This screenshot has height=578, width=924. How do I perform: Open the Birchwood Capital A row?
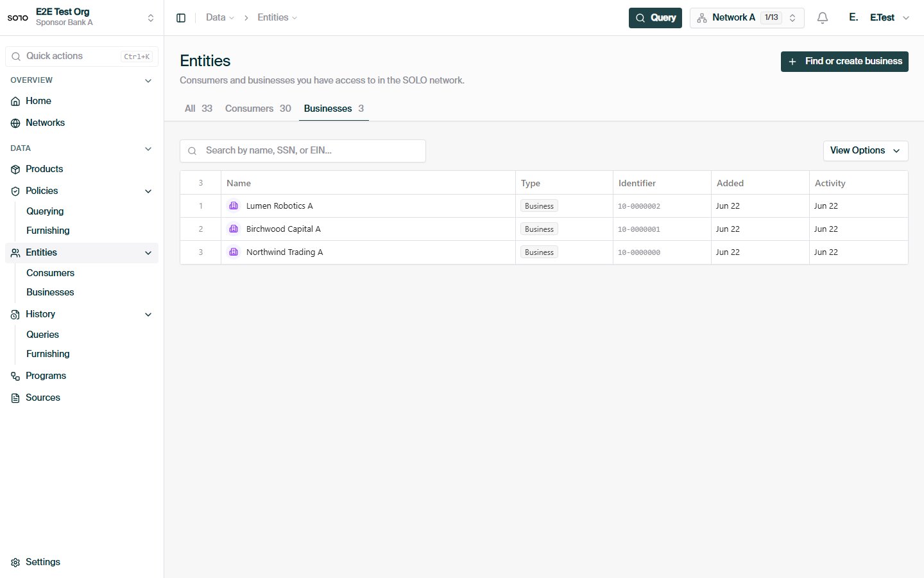pyautogui.click(x=544, y=229)
